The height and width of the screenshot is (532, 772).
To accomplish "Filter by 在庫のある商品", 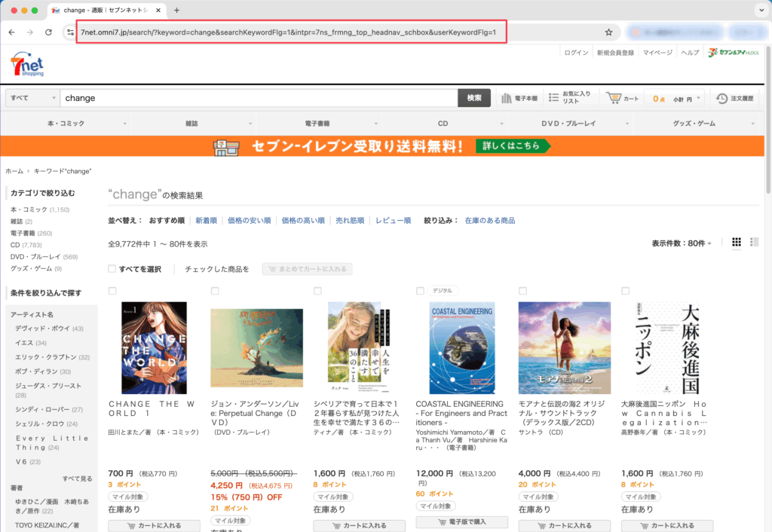I will (490, 221).
